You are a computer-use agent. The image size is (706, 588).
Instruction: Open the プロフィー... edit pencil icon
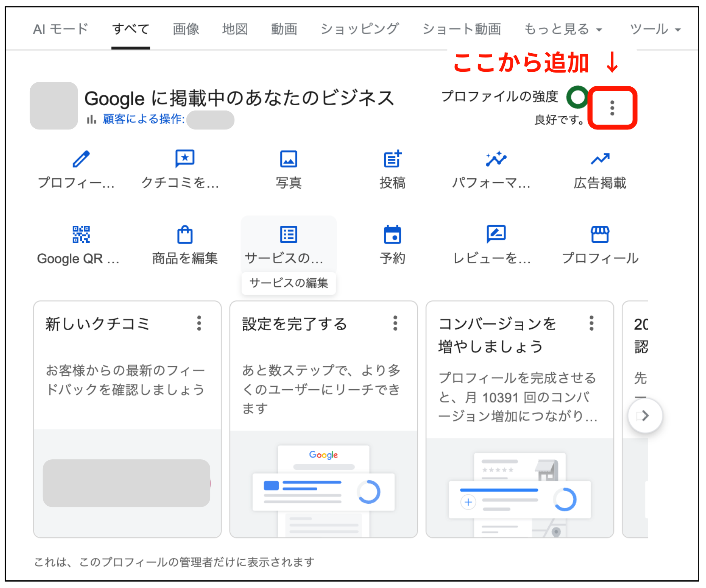(81, 159)
